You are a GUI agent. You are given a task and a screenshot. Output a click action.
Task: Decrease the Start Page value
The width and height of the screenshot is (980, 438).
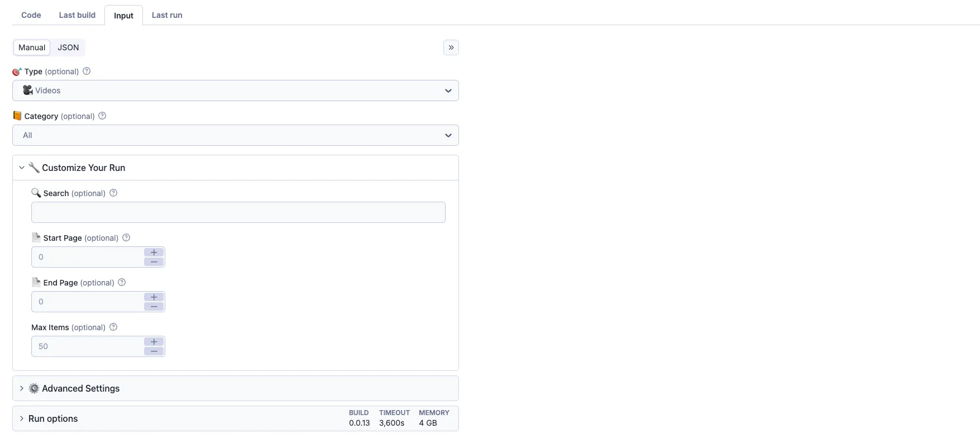click(154, 261)
